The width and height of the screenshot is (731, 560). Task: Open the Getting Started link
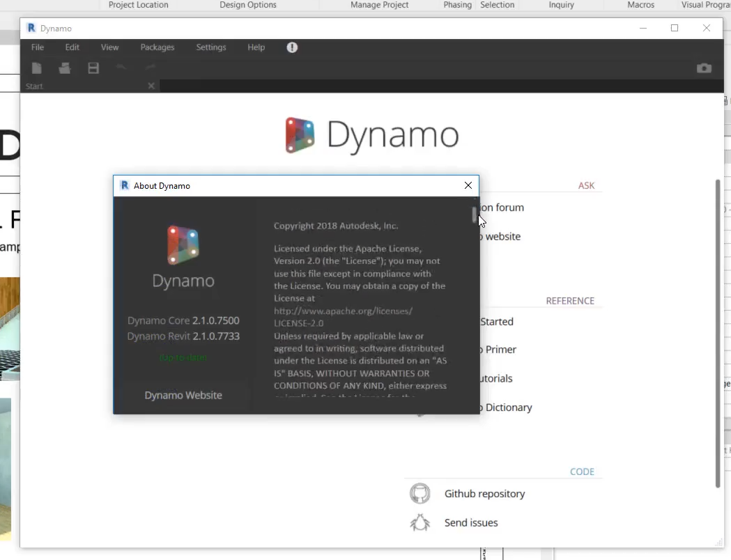pyautogui.click(x=496, y=322)
